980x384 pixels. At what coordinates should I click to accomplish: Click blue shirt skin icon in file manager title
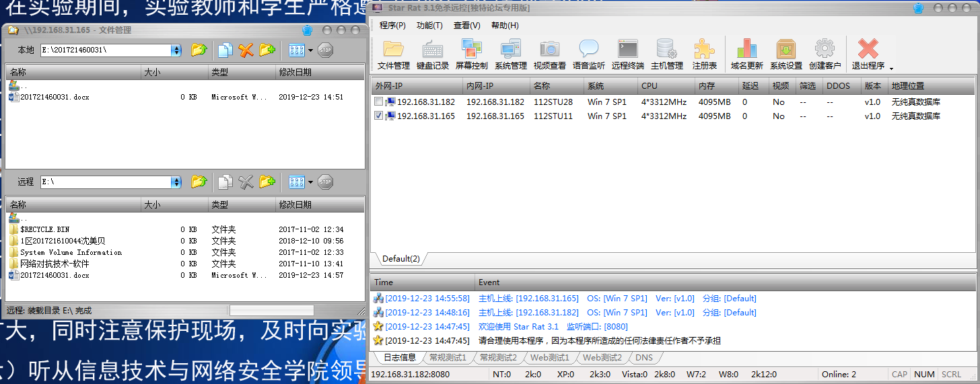click(x=308, y=30)
